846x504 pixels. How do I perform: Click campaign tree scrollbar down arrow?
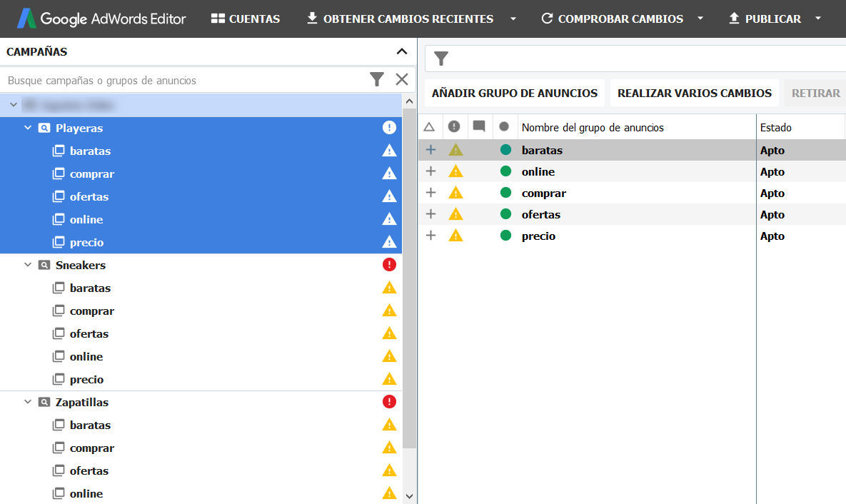click(x=409, y=496)
